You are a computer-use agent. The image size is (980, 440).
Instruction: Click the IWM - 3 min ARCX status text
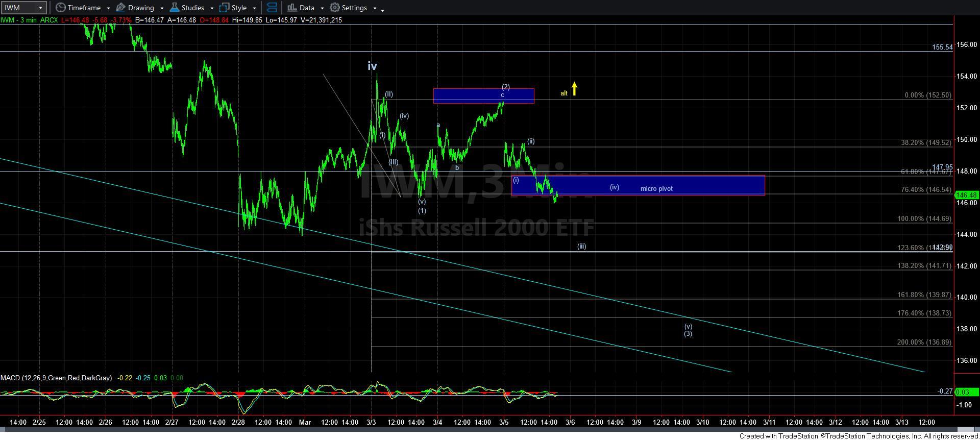click(x=30, y=20)
